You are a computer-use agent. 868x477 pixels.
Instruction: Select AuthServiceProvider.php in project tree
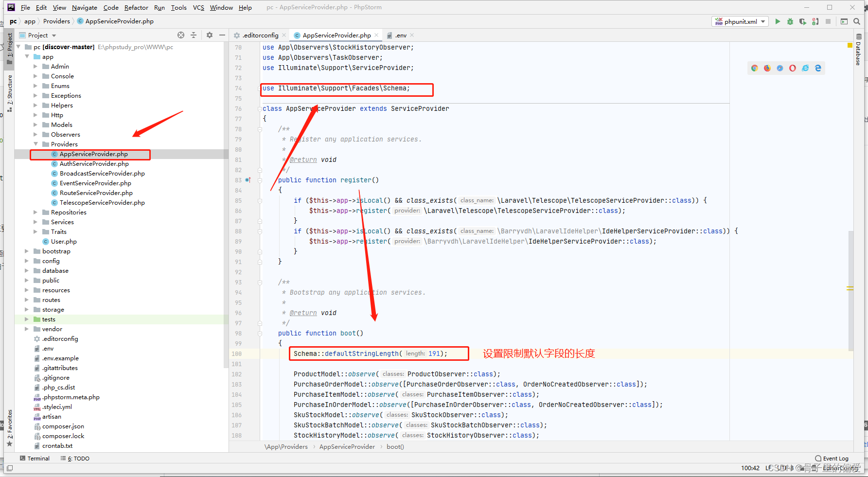pos(94,163)
